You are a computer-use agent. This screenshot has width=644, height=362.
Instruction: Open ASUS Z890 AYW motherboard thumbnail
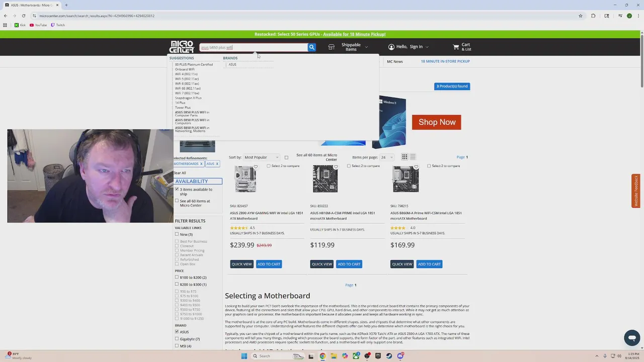(x=246, y=179)
